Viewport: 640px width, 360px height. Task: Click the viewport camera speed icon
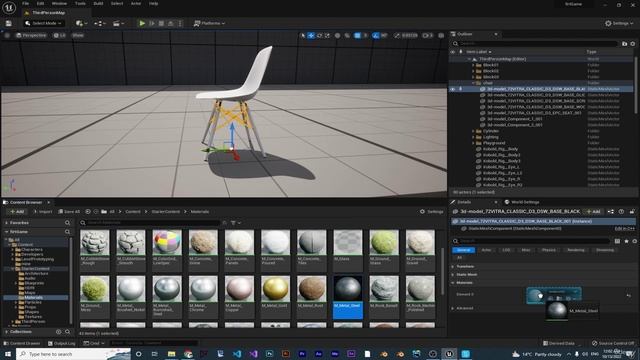[427, 36]
